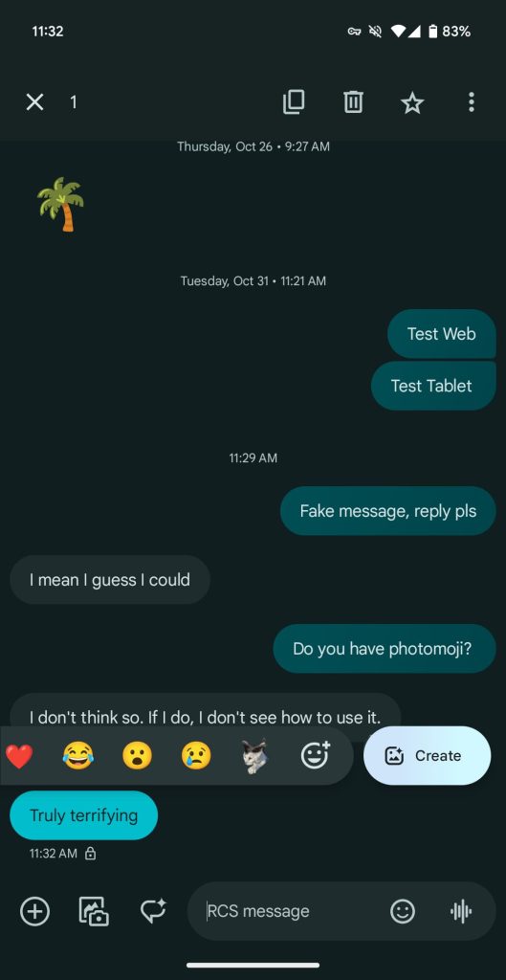
Task: React with the cat photomoji
Action: [254, 756]
